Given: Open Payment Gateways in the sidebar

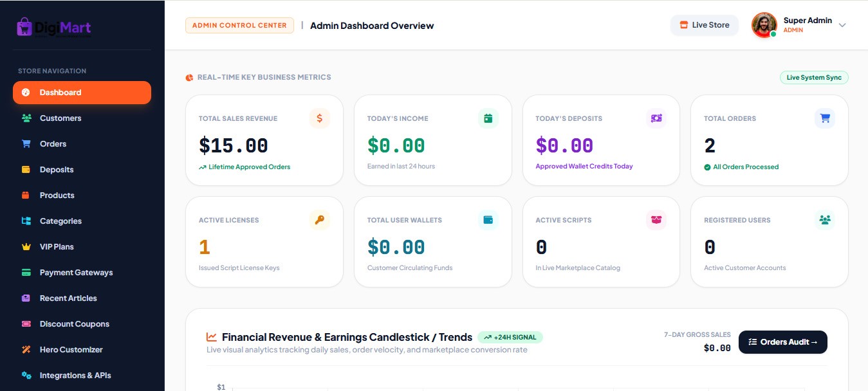Looking at the screenshot, I should pyautogui.click(x=82, y=273).
